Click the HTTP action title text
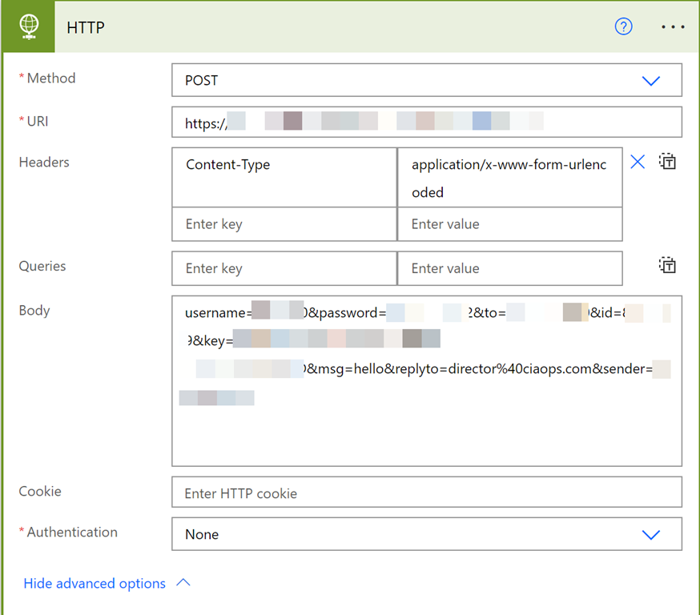The image size is (700, 615). click(86, 27)
